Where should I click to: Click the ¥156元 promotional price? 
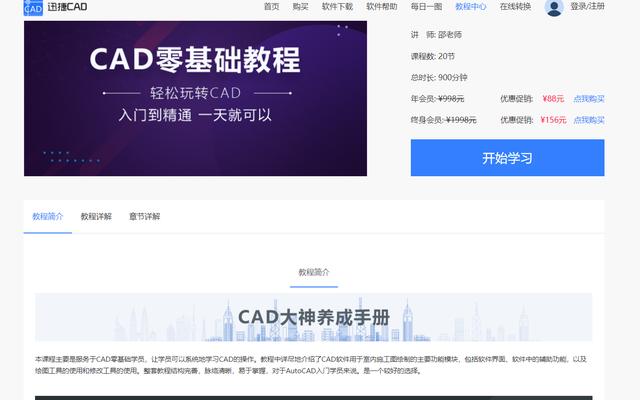tap(553, 120)
